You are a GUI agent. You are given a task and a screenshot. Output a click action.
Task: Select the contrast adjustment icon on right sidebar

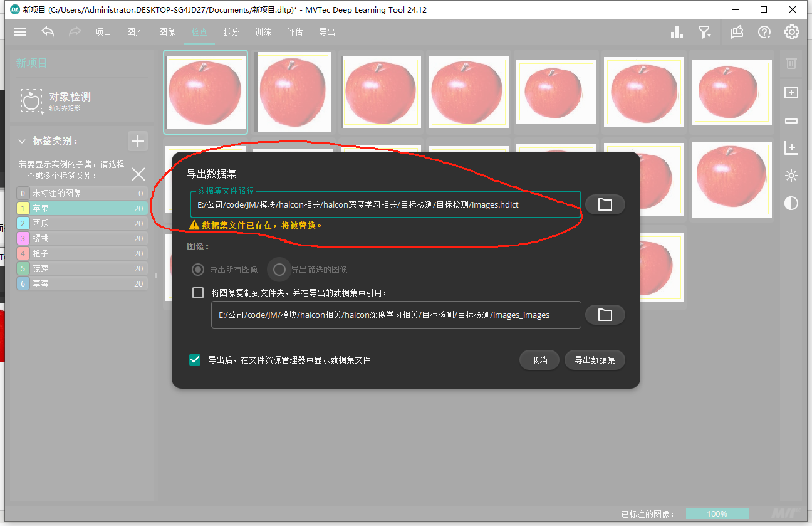pyautogui.click(x=791, y=203)
